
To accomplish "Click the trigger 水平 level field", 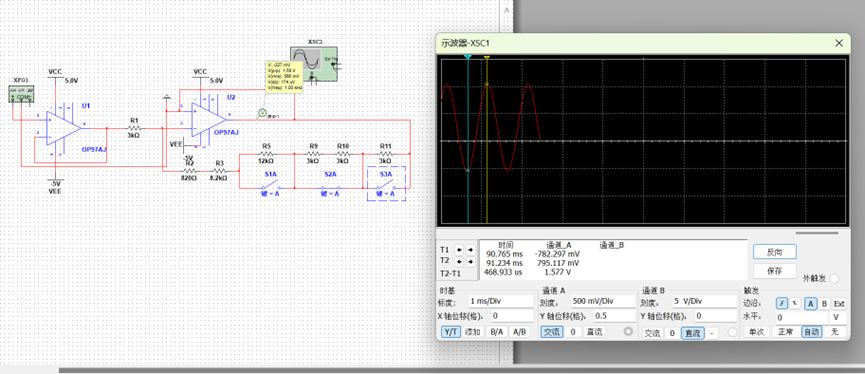I will point(802,318).
